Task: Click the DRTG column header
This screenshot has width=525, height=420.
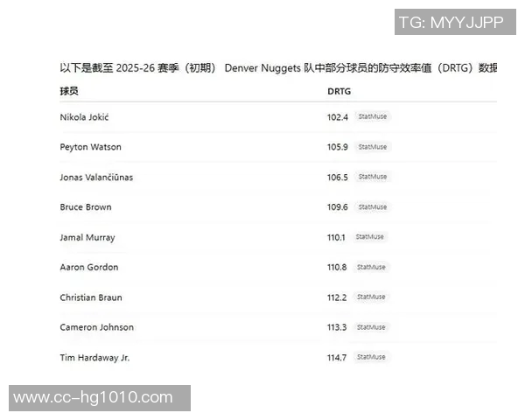Action: [339, 91]
